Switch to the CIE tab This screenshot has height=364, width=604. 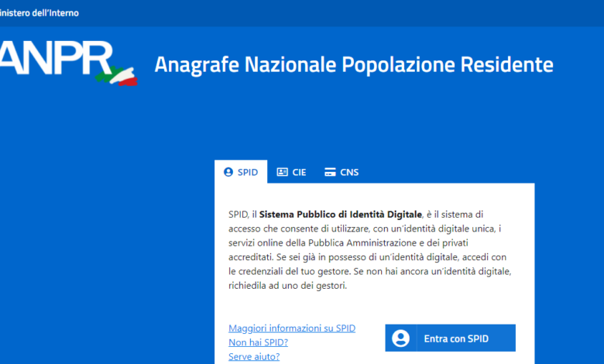[299, 172]
